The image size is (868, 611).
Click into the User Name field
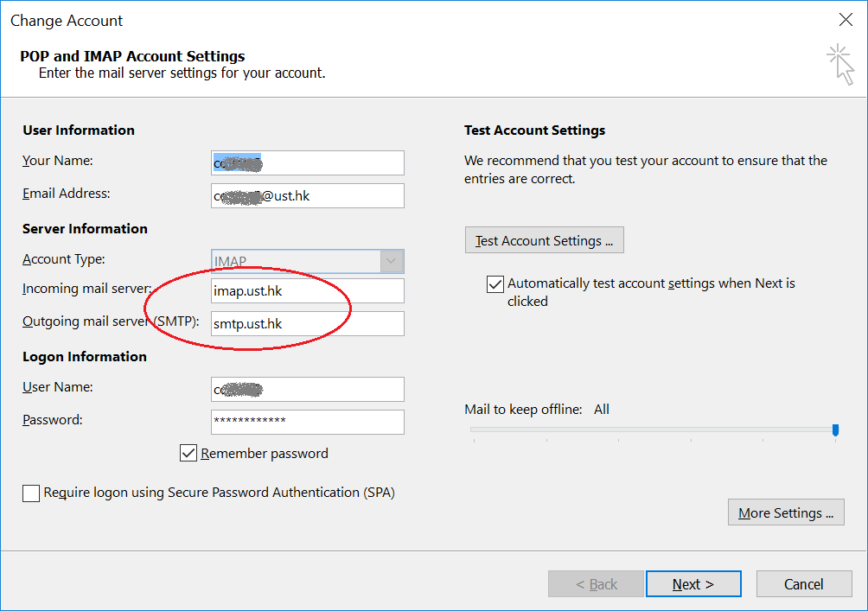pos(307,390)
